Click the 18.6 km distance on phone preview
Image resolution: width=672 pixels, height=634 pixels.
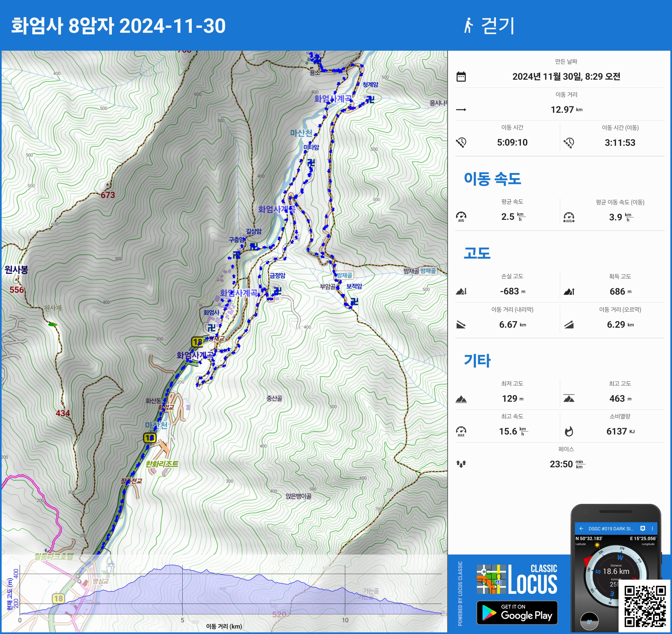(616, 571)
